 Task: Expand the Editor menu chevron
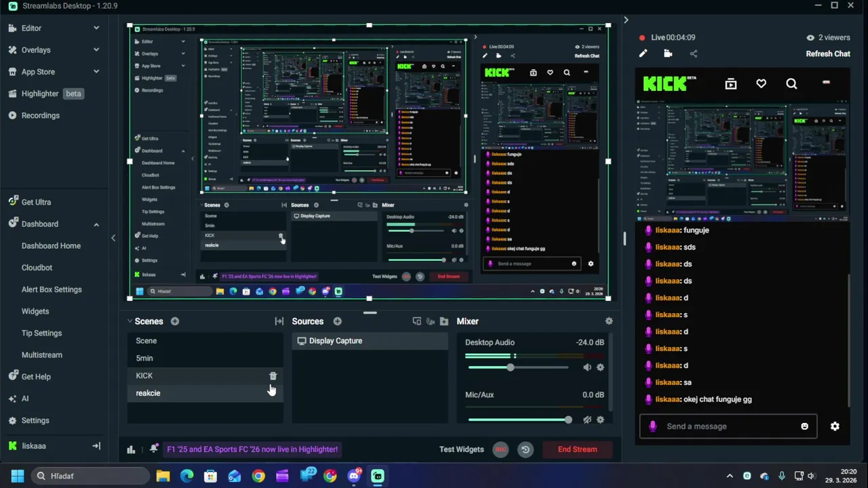[96, 28]
